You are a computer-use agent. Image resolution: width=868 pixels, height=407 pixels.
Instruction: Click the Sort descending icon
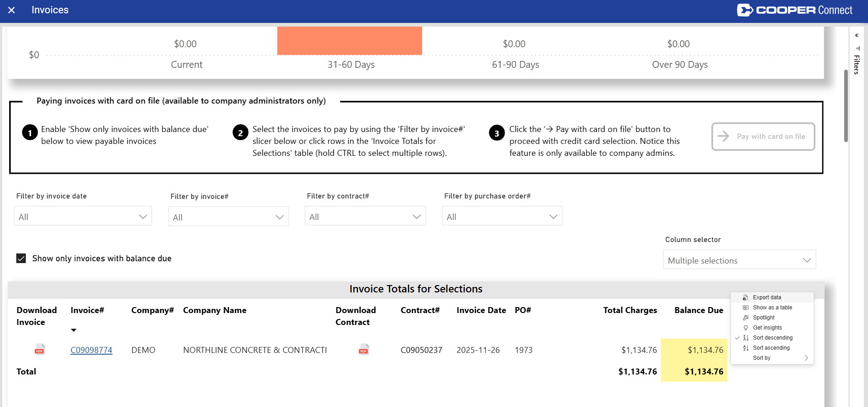point(746,338)
